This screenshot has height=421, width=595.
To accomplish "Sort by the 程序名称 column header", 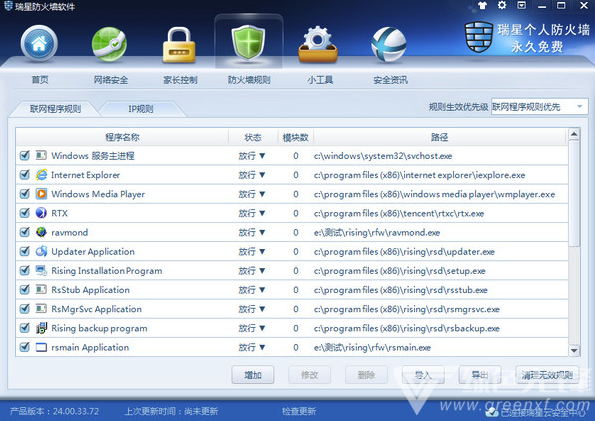I will (122, 137).
